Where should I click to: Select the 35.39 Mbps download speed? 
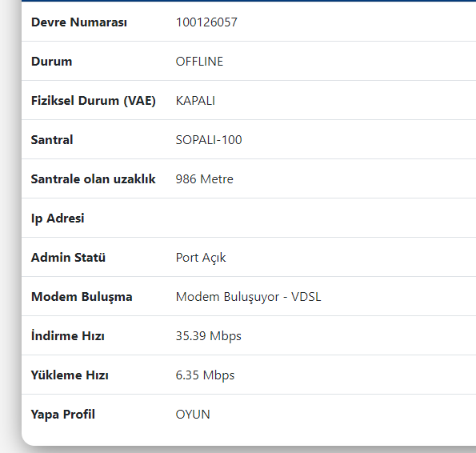click(209, 336)
